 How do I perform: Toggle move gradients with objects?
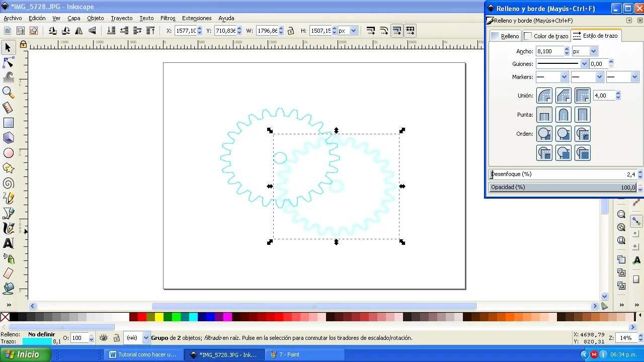[397, 31]
